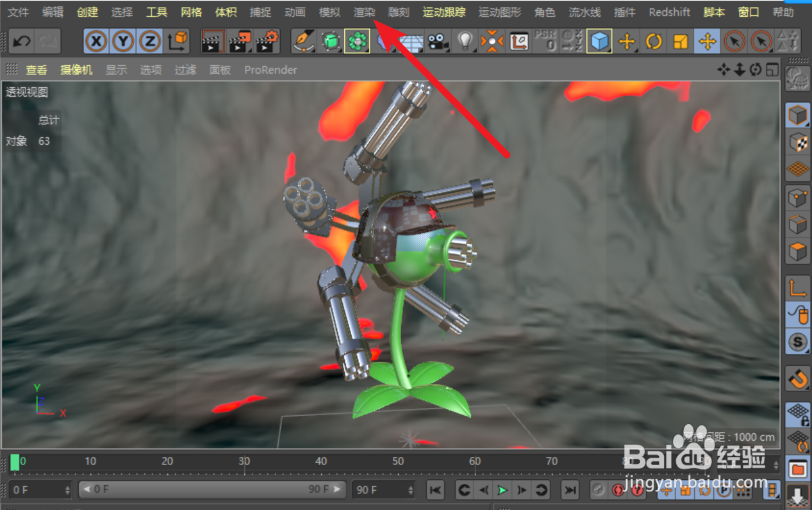Open the 文件 menu
Screen dimensions: 812x510
tap(19, 12)
